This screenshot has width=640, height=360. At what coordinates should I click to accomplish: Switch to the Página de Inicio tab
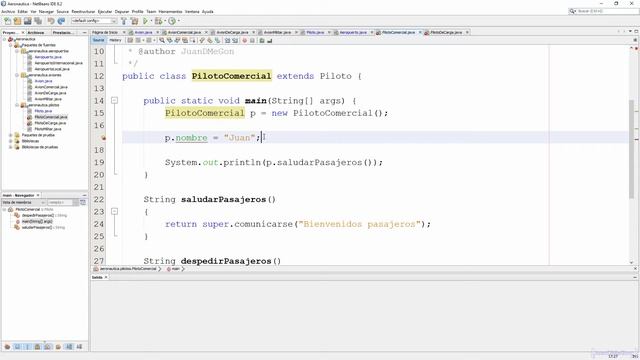tap(105, 32)
